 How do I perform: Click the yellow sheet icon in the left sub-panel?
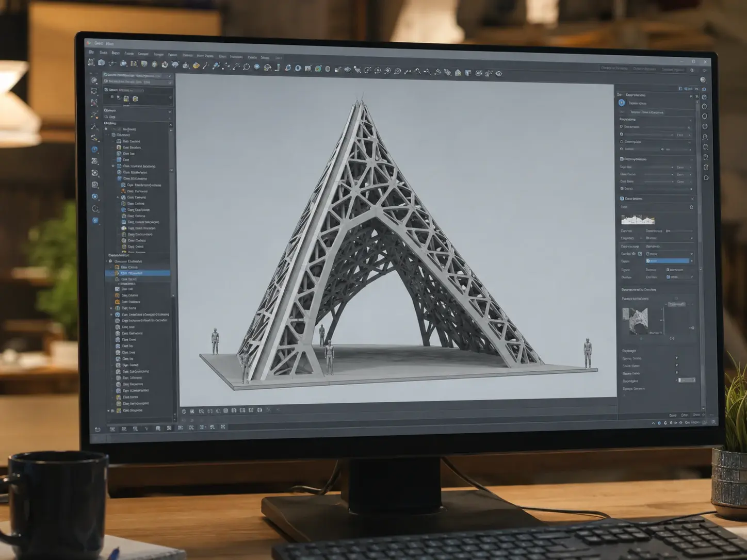[x=125, y=98]
